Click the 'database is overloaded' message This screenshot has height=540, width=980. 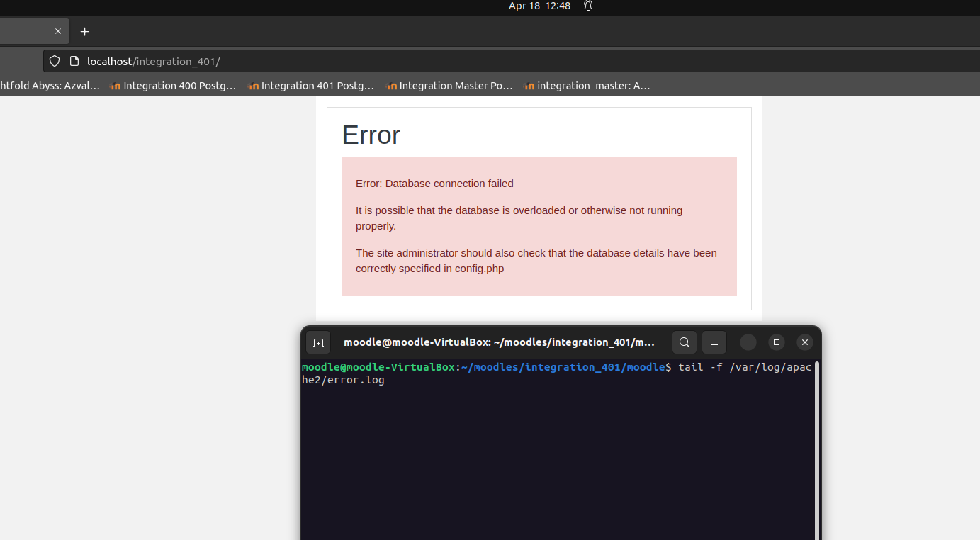pos(519,218)
